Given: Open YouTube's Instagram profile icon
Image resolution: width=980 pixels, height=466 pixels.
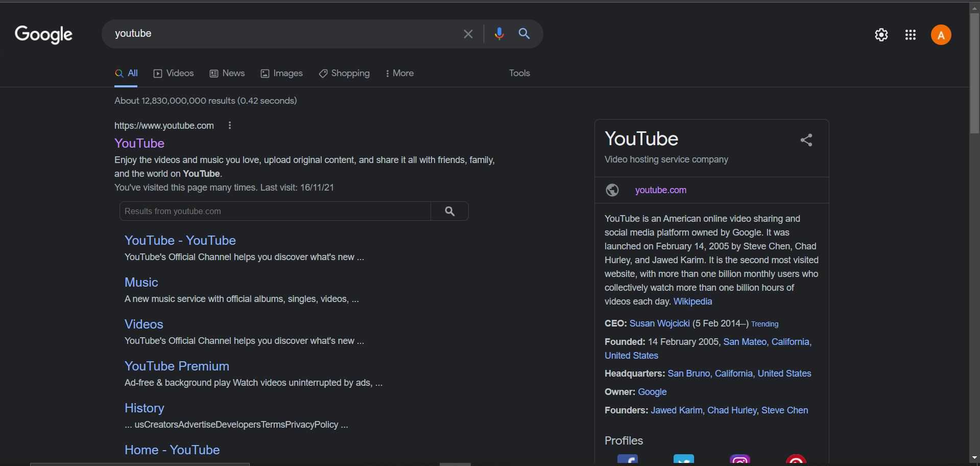Looking at the screenshot, I should 740,460.
